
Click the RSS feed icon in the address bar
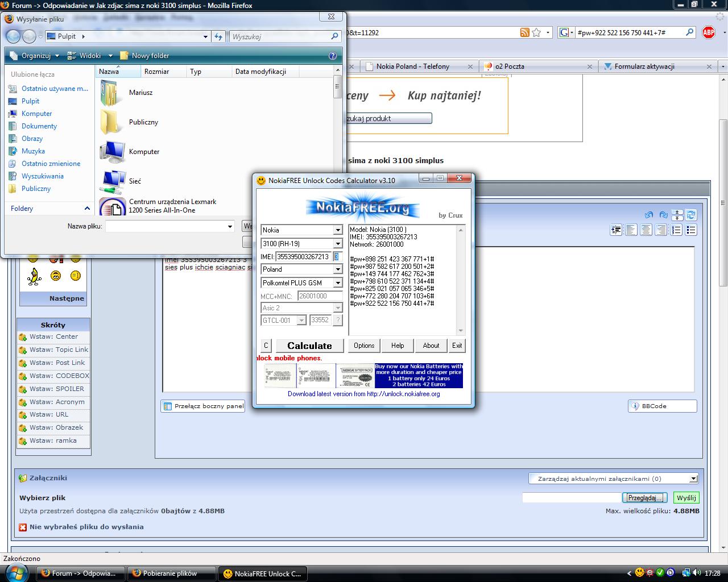pyautogui.click(x=525, y=32)
